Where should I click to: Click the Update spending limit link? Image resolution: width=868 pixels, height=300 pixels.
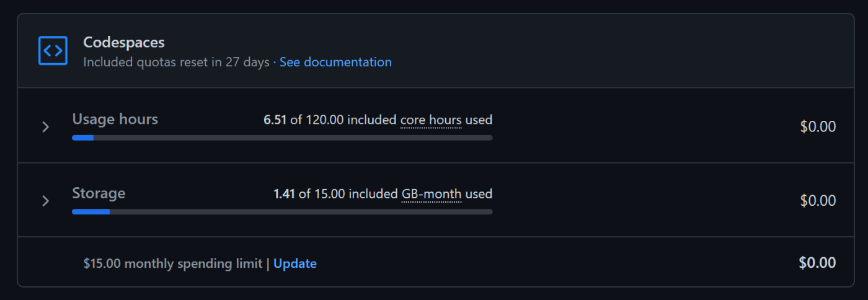click(x=295, y=263)
